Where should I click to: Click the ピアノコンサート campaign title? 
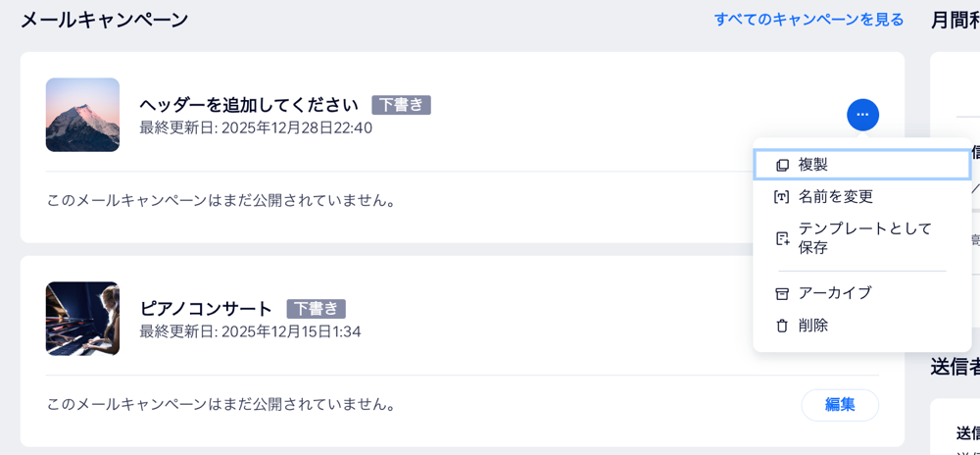point(206,309)
